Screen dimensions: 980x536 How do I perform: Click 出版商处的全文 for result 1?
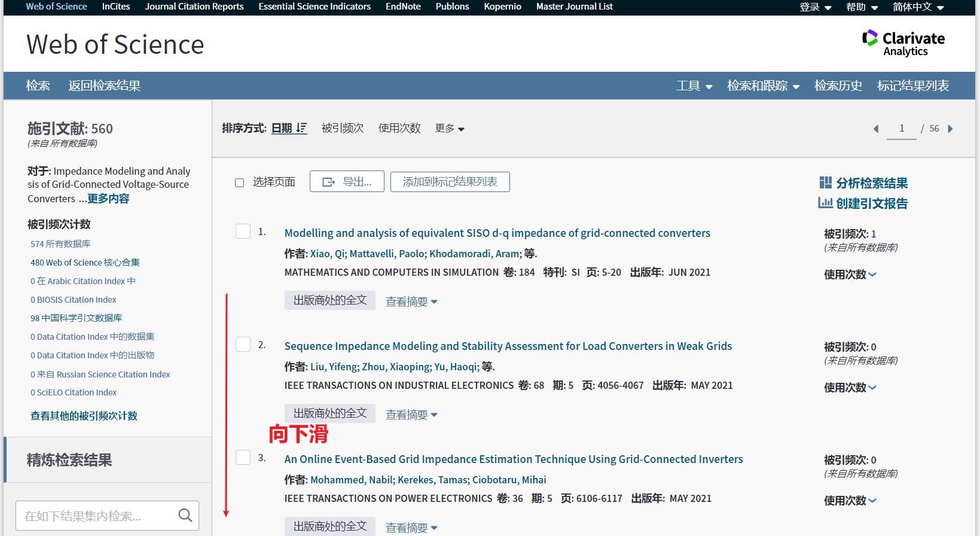tap(330, 300)
